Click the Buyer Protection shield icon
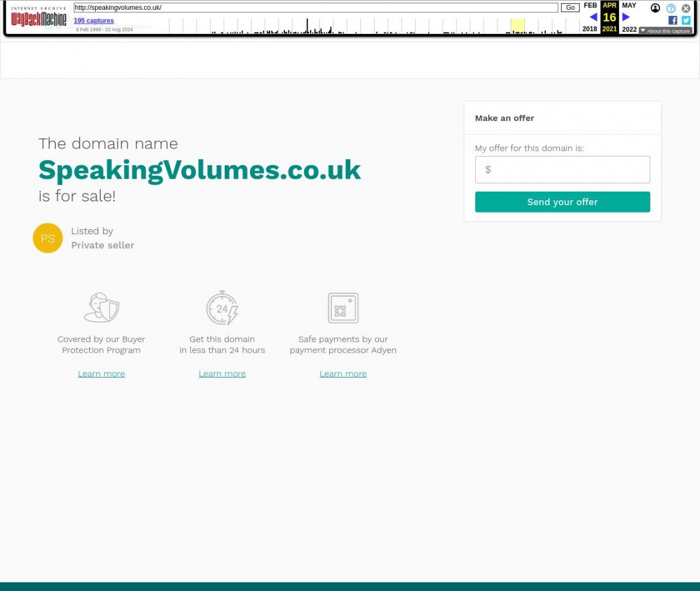 (x=101, y=308)
